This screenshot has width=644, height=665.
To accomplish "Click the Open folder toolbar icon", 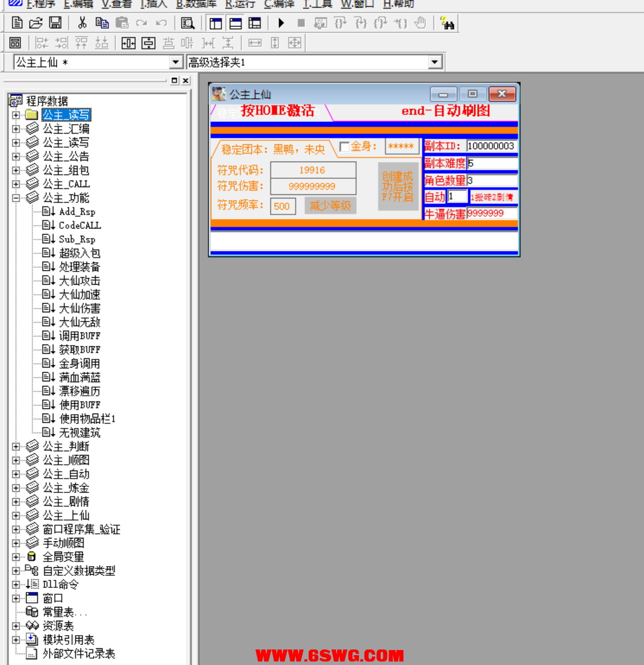I will 36,23.
